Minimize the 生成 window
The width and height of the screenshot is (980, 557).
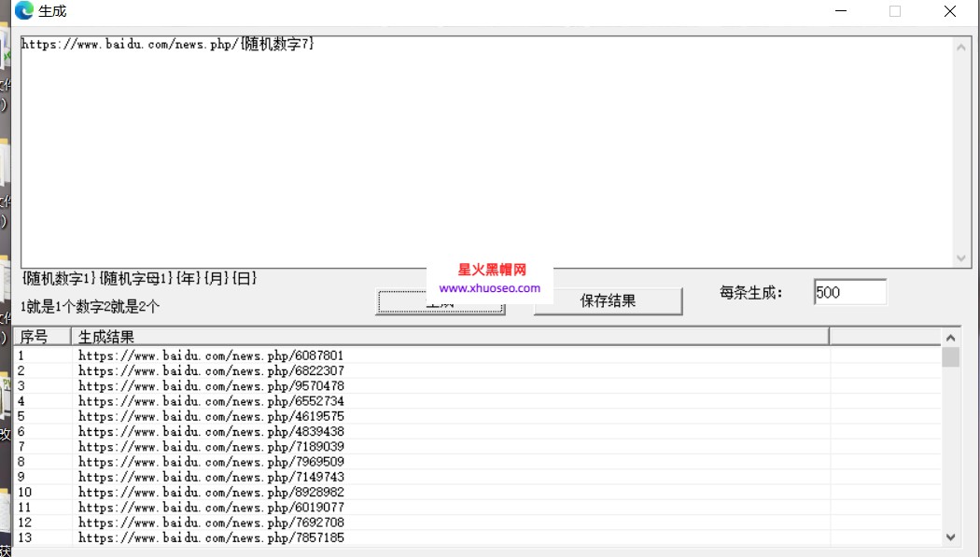841,10
